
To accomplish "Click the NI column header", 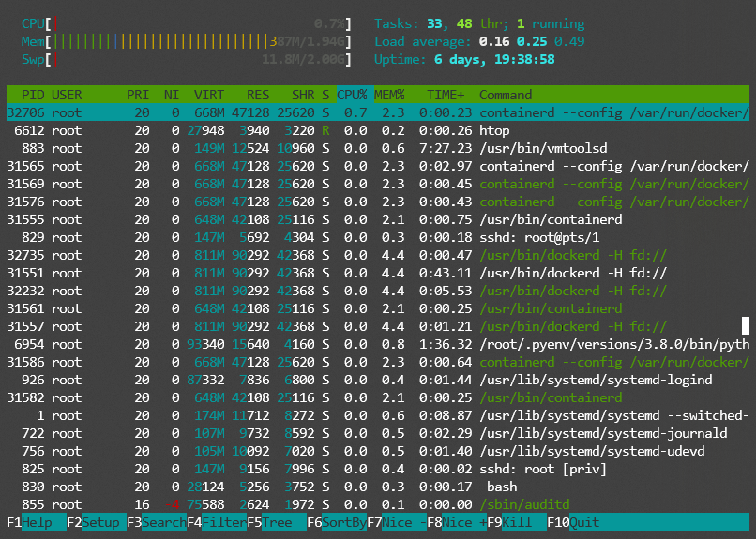I will coord(171,95).
